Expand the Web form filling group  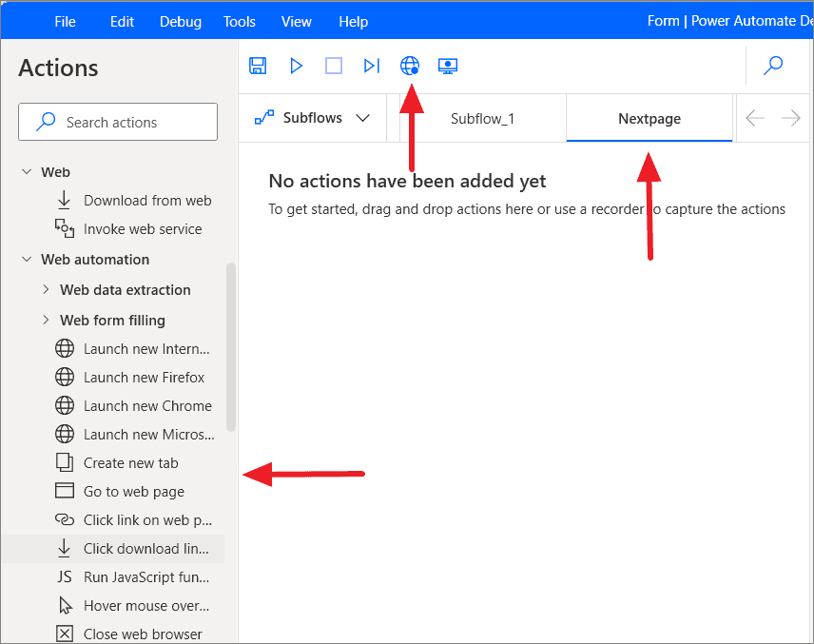46,320
